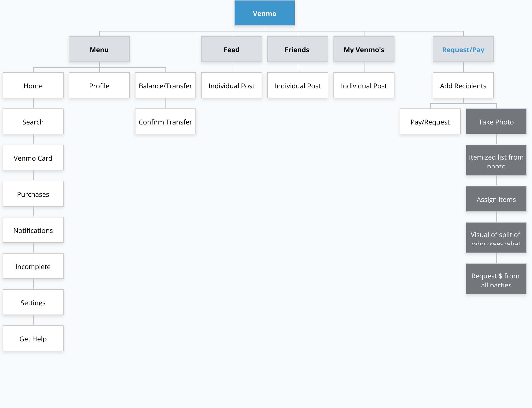Select the Notifications node
The image size is (532, 408).
coord(33,230)
